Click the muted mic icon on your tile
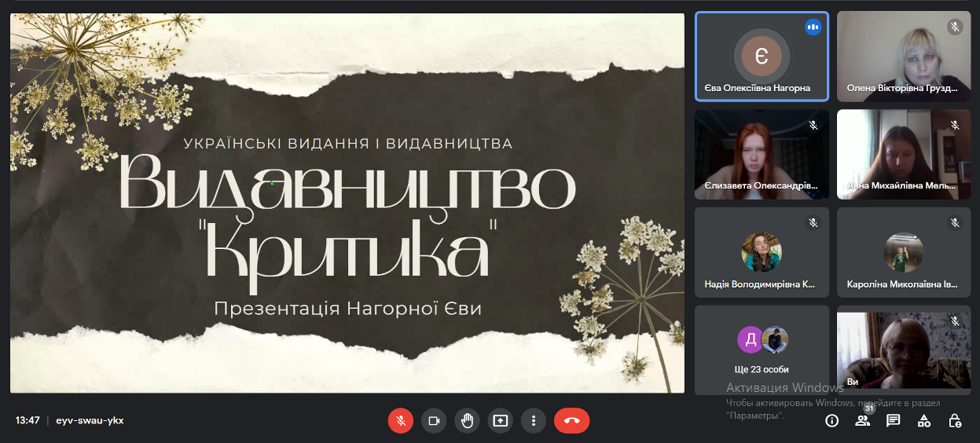 (955, 320)
